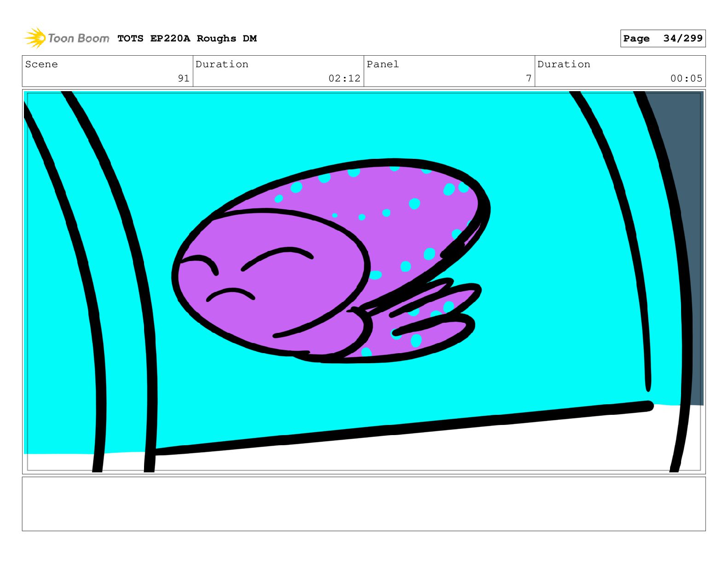Click the 'Panel' header label
The image size is (728, 564).
tap(383, 64)
